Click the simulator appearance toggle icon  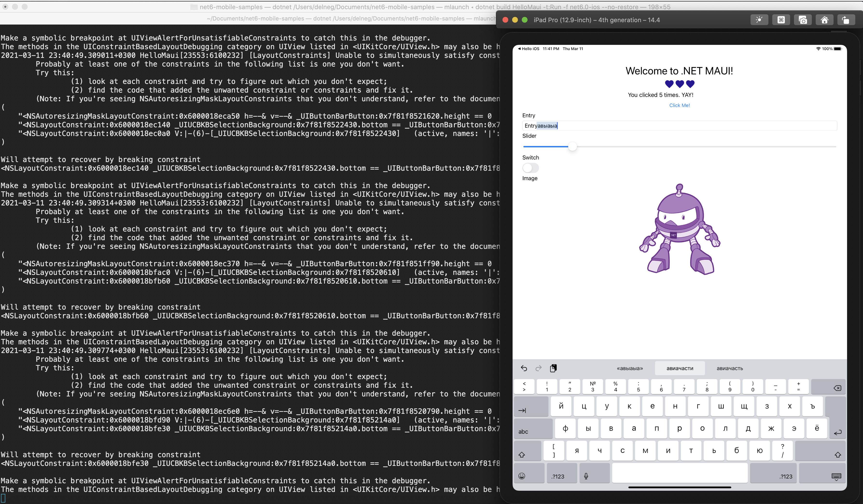(x=759, y=20)
